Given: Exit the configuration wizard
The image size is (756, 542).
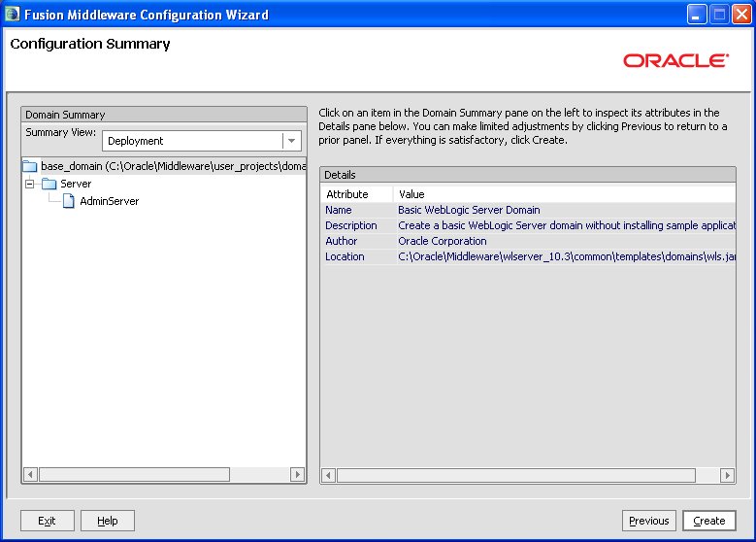Looking at the screenshot, I should 47,521.
